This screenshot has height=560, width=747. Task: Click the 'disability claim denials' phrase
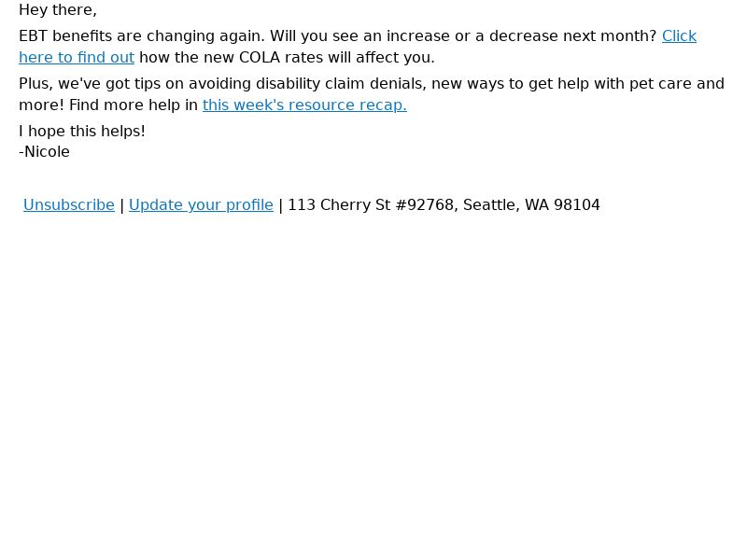point(341,84)
